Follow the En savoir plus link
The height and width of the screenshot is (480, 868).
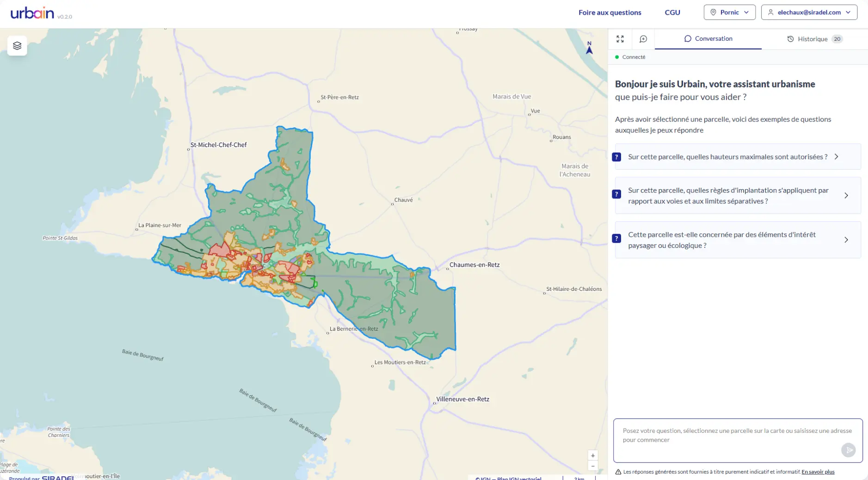[x=818, y=472]
